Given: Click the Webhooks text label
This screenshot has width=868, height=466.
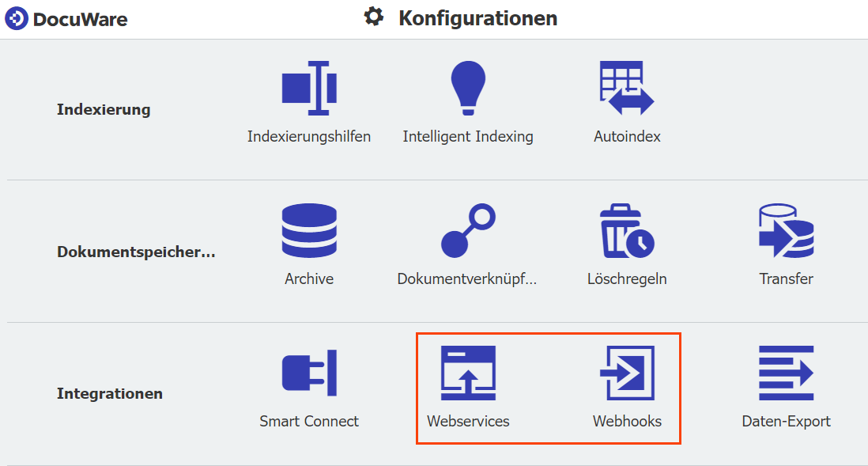Looking at the screenshot, I should (627, 421).
